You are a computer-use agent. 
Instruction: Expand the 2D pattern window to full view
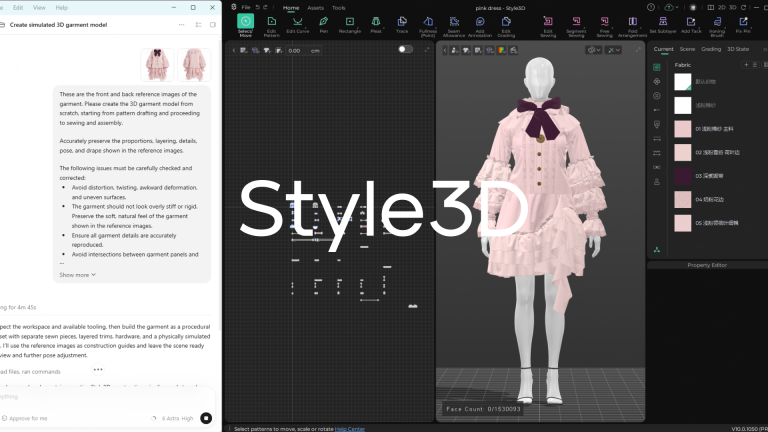427,49
